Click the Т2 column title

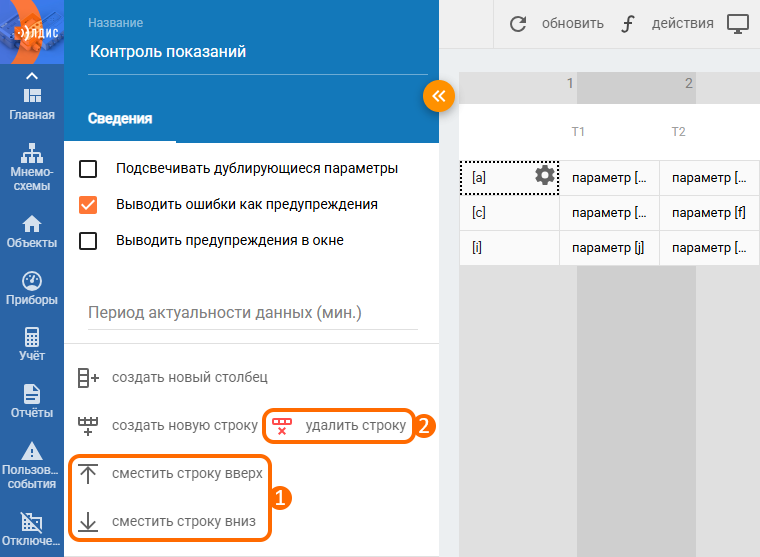[x=679, y=132]
